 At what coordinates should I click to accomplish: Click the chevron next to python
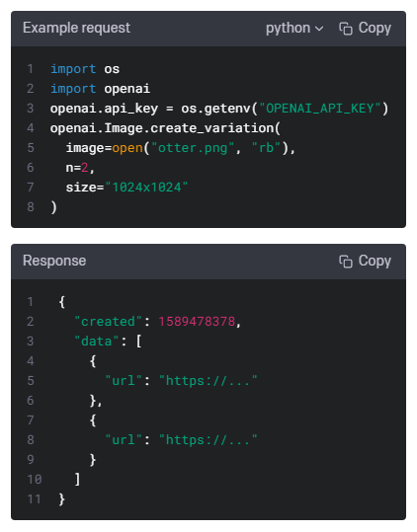319,29
